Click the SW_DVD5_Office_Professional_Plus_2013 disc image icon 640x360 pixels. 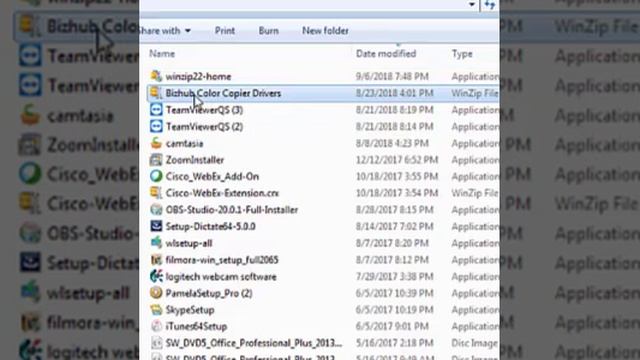156,343
